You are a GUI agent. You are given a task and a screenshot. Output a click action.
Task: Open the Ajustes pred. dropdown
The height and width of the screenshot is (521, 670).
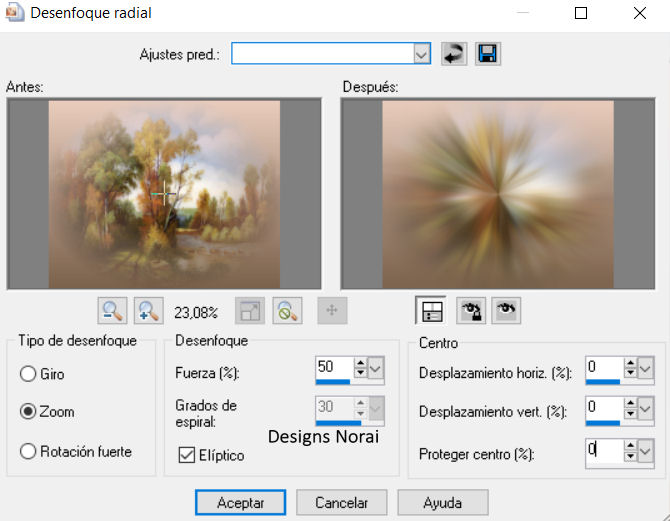[x=421, y=54]
